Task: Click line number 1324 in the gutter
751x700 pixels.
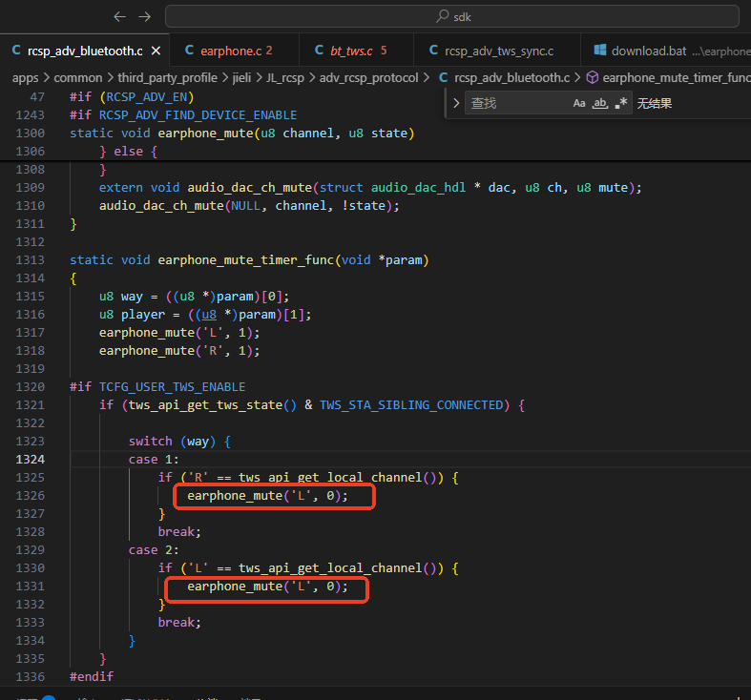Action: click(x=30, y=460)
